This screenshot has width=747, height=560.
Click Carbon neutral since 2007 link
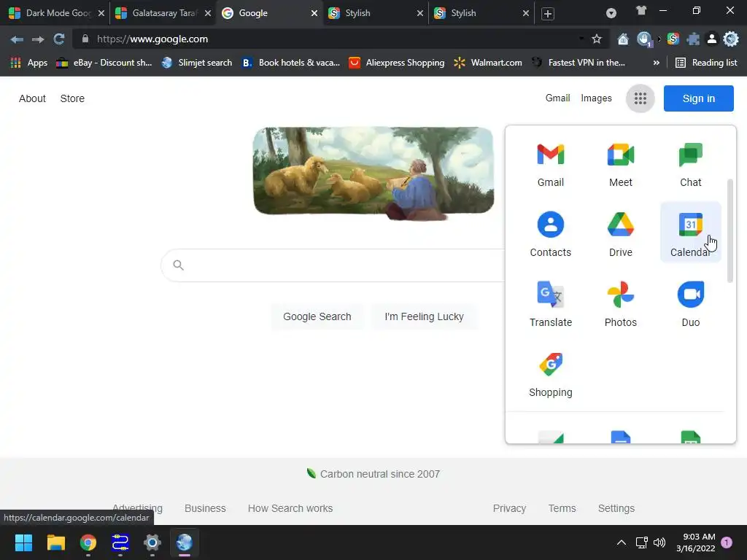[373, 474]
